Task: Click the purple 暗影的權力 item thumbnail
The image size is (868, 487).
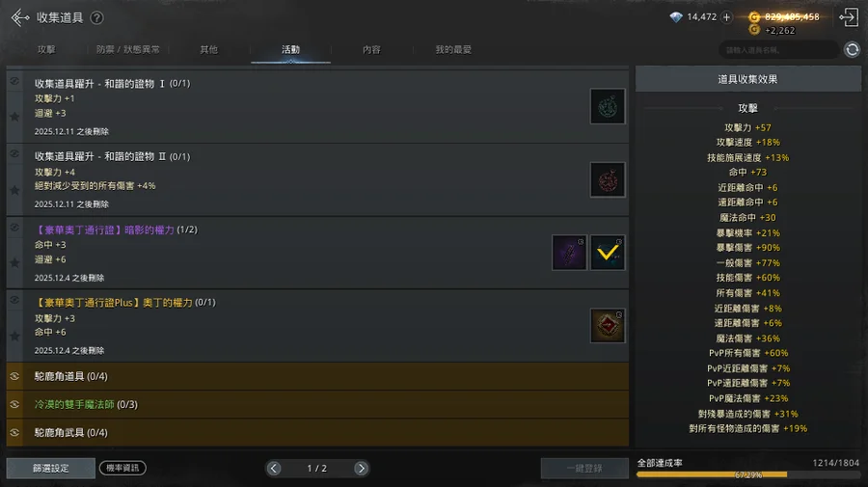Action: point(569,253)
